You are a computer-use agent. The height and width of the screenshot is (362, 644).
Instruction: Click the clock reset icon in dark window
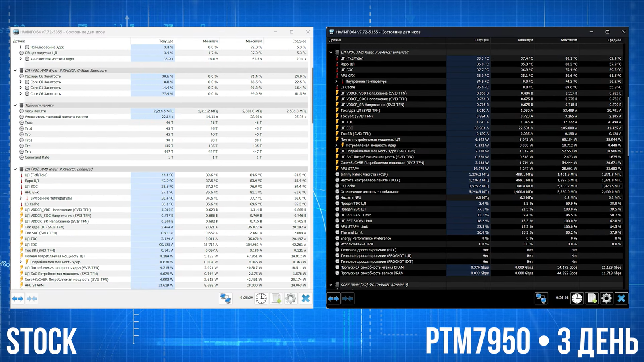point(577,298)
